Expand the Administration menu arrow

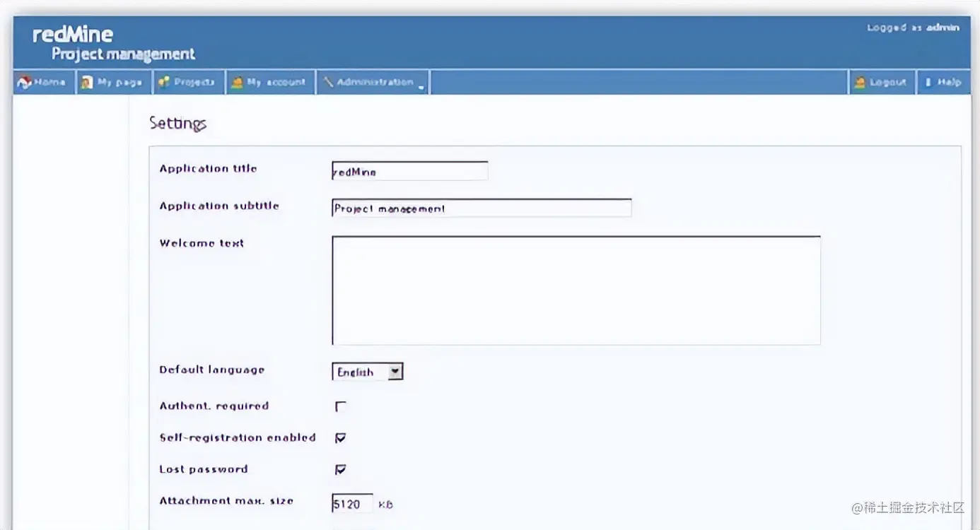pos(421,87)
